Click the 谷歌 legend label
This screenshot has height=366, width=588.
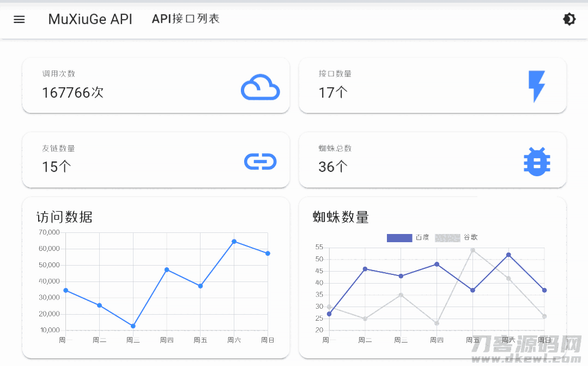(471, 237)
